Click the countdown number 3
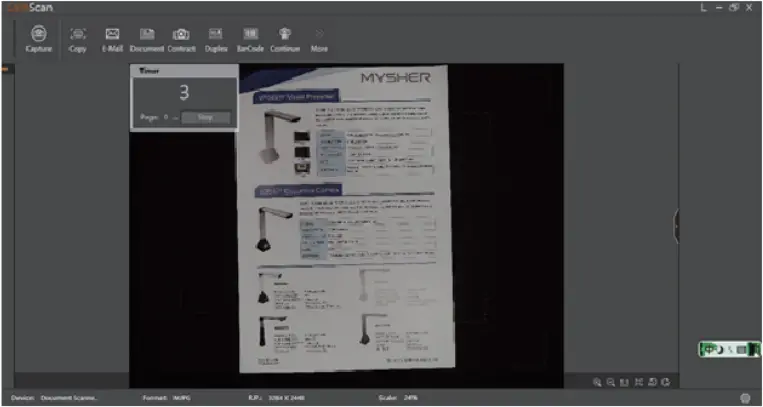763x407 pixels. pos(184,92)
